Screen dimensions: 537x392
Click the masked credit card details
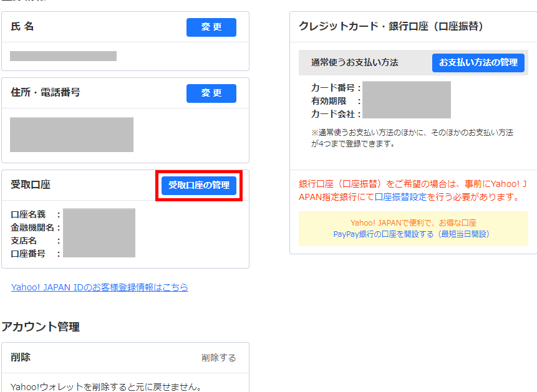coord(406,100)
